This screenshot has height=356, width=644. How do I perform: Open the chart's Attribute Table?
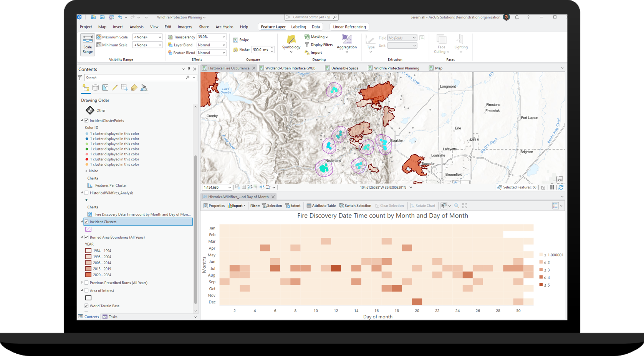click(321, 205)
